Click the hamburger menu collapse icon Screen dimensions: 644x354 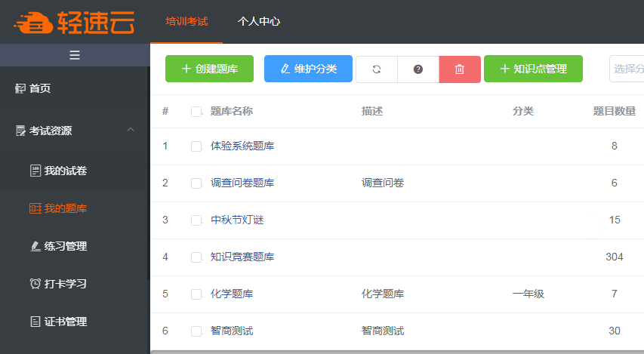point(75,55)
